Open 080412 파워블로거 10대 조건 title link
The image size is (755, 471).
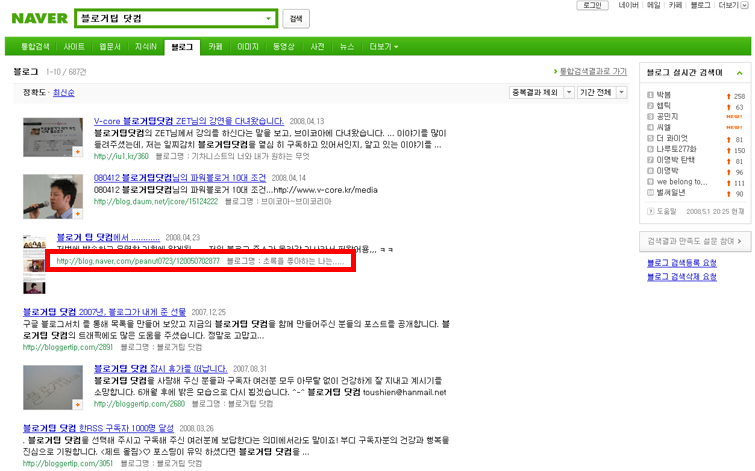pyautogui.click(x=180, y=178)
